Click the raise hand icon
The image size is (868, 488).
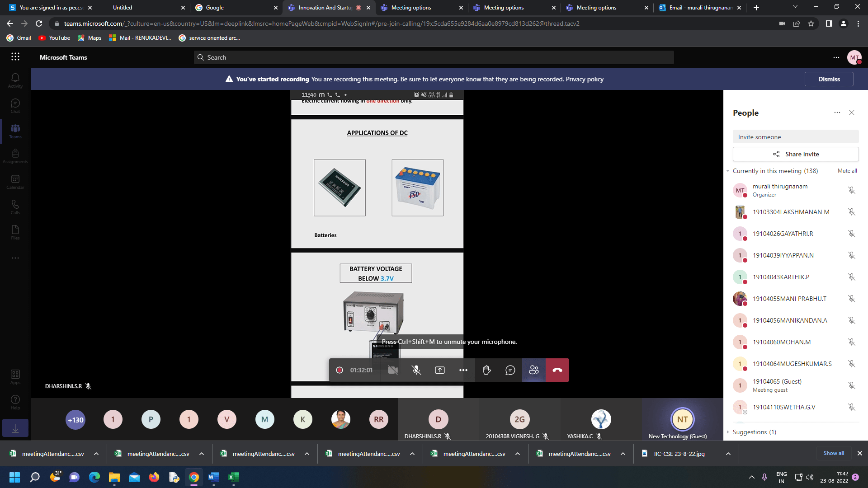(486, 370)
